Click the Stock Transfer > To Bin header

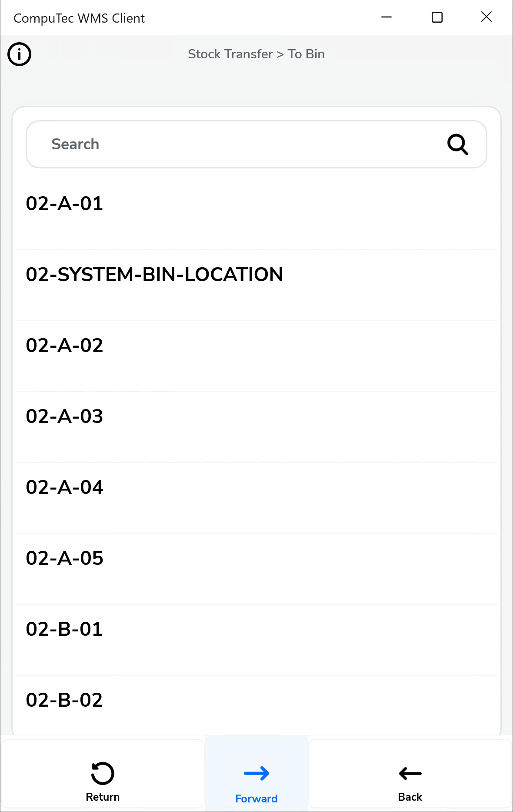(256, 54)
